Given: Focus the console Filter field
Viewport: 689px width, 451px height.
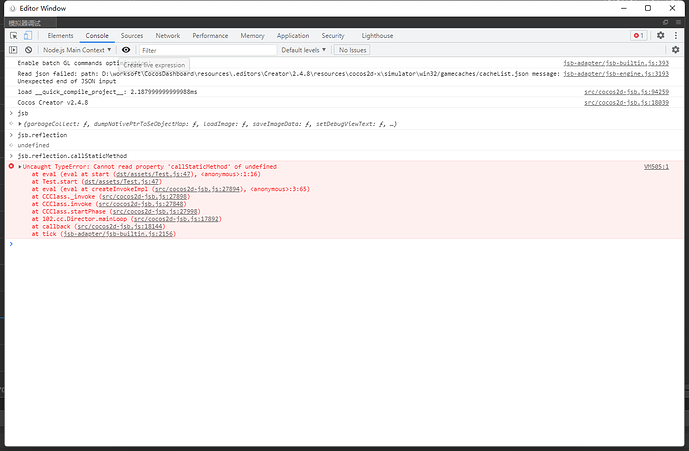Looking at the screenshot, I should pyautogui.click(x=208, y=50).
